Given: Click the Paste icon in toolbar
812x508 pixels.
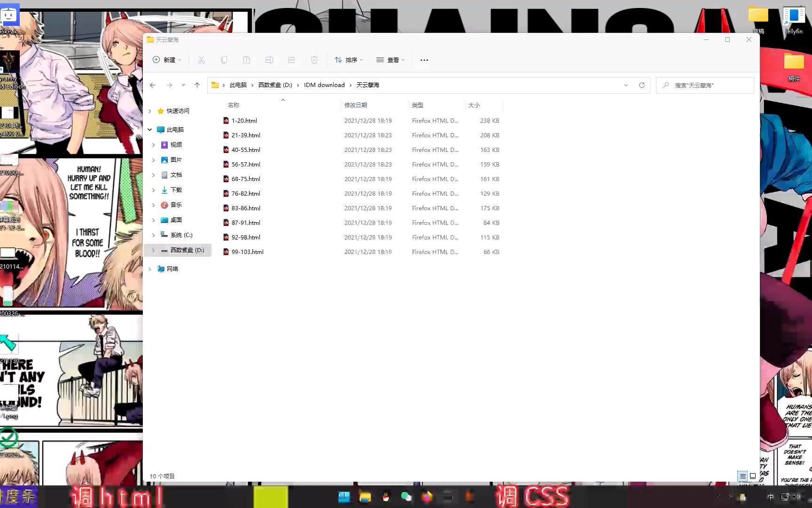Looking at the screenshot, I should [x=247, y=60].
